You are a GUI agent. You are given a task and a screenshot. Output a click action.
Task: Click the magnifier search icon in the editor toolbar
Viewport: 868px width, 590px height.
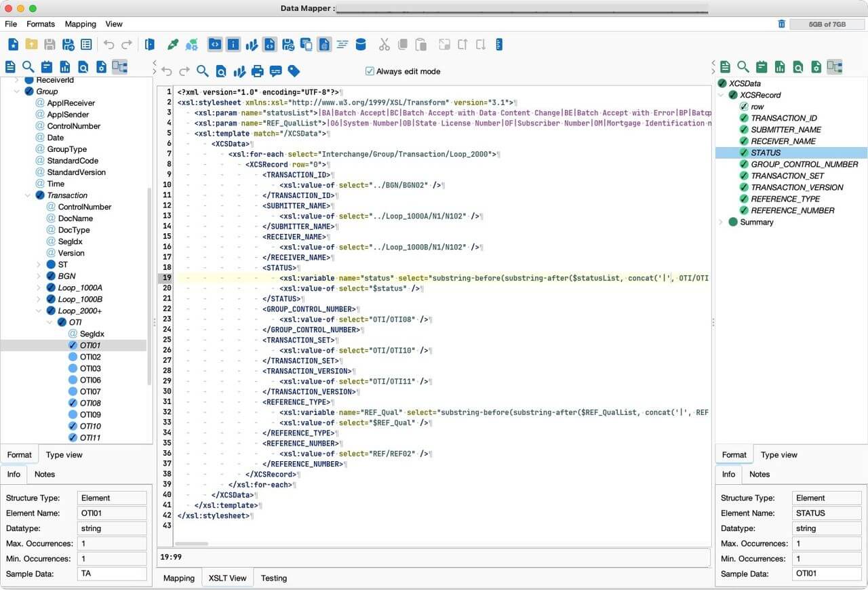pyautogui.click(x=202, y=71)
